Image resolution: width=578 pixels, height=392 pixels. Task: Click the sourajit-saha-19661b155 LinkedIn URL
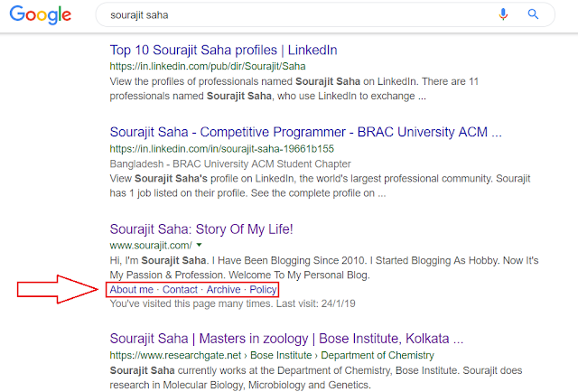coord(234,148)
